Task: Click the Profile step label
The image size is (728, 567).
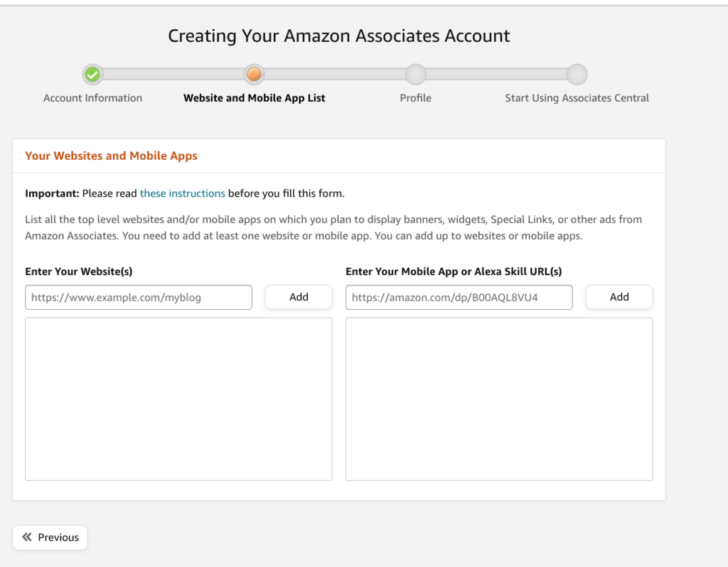Action: coord(415,98)
